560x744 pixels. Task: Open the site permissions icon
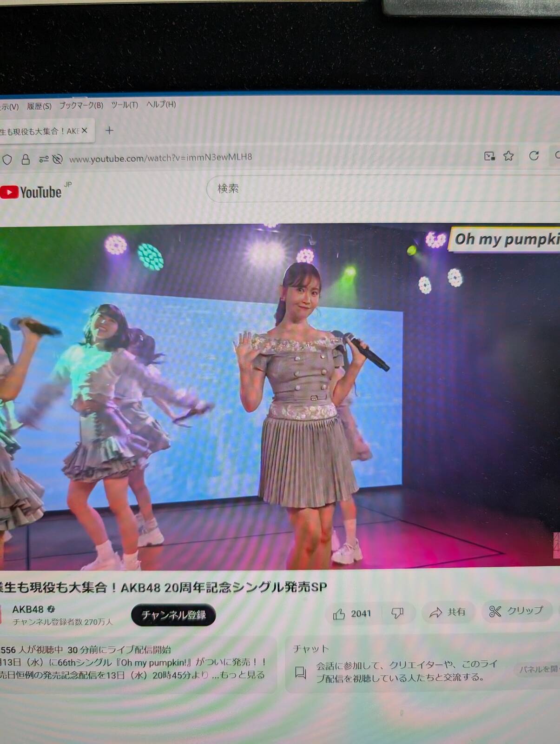coord(44,159)
